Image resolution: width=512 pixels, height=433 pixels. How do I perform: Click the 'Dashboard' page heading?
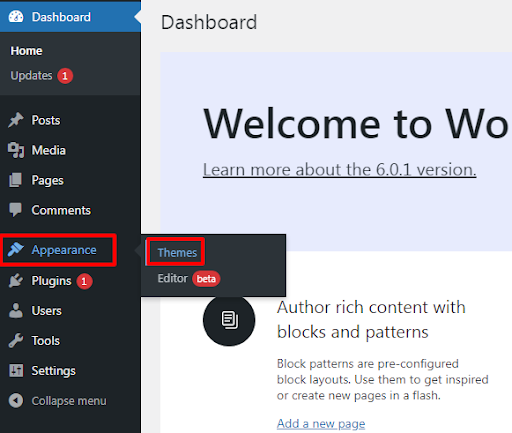point(209,22)
